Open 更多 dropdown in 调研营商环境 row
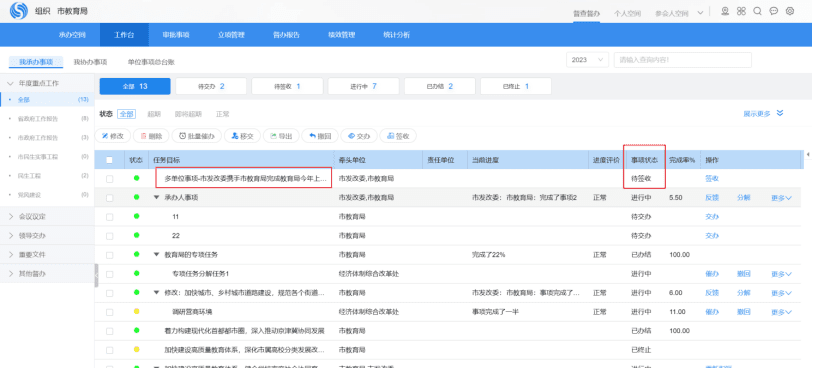This screenshot has width=813, height=369. (782, 312)
